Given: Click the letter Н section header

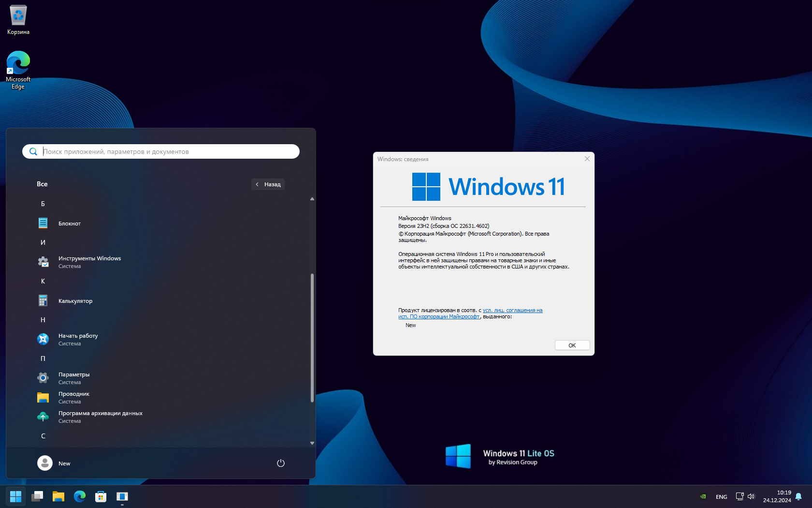Looking at the screenshot, I should 43,320.
